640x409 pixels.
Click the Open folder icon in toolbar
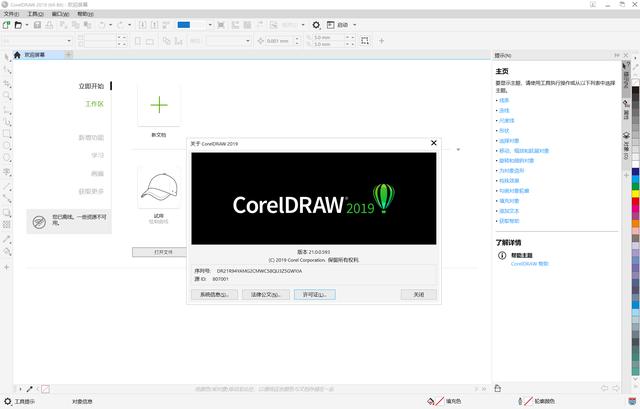18,25
